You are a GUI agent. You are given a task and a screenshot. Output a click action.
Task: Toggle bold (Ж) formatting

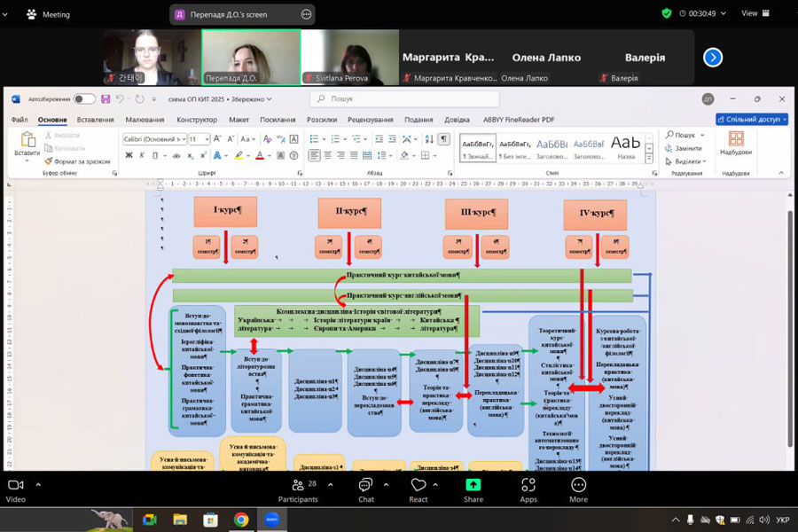coord(129,155)
